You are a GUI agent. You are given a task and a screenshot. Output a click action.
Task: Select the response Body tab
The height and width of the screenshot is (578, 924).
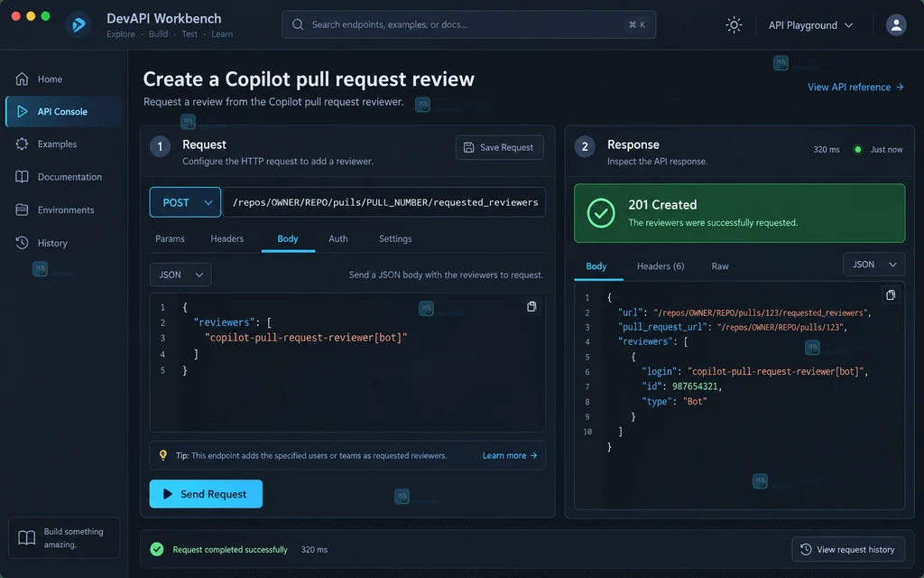tap(596, 266)
